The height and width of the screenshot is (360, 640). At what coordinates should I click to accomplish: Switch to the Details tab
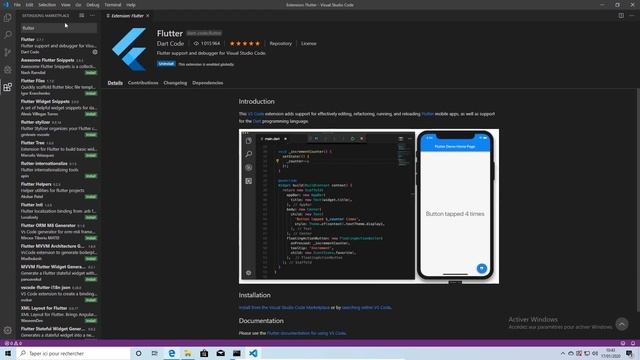pyautogui.click(x=115, y=83)
